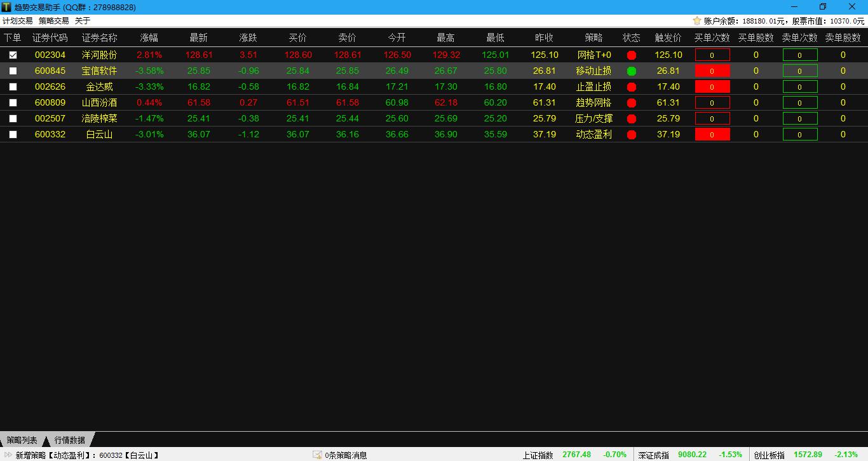This screenshot has height=461, width=868.
Task: Enable the order checkbox for 600332 白云山
Action: point(13,135)
